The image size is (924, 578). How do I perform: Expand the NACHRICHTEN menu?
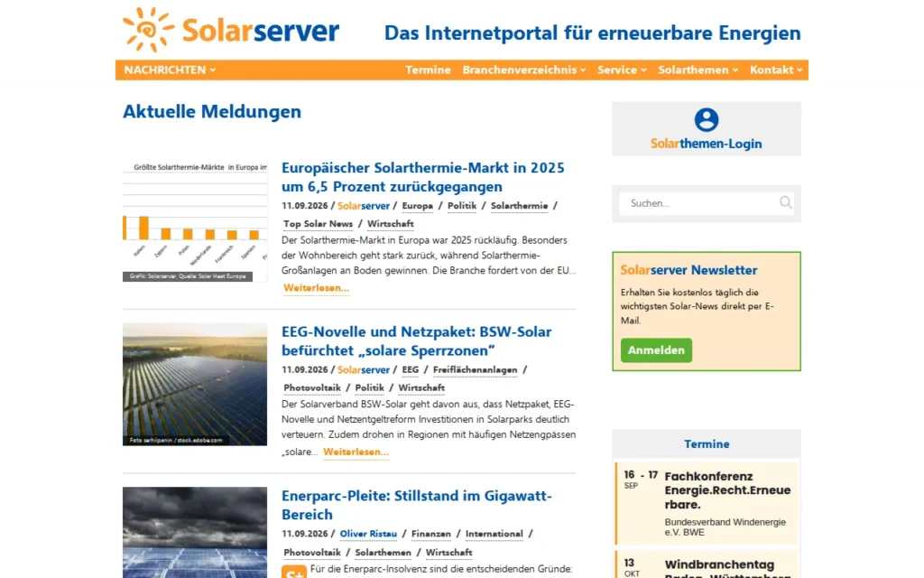coord(170,70)
